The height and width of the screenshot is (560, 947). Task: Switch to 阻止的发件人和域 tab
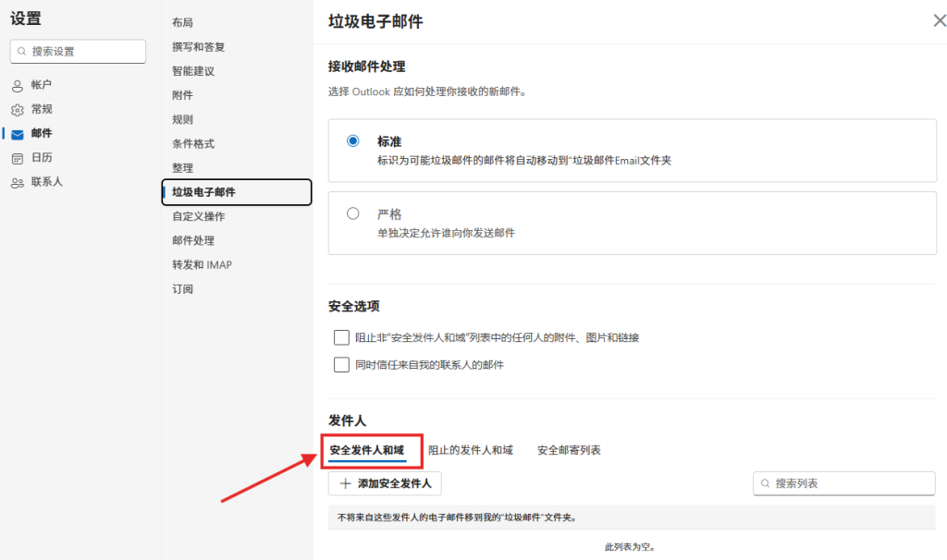tap(470, 450)
